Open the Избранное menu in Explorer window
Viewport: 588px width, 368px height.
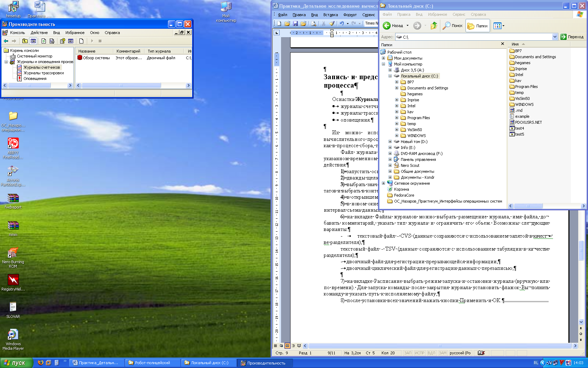tap(437, 14)
